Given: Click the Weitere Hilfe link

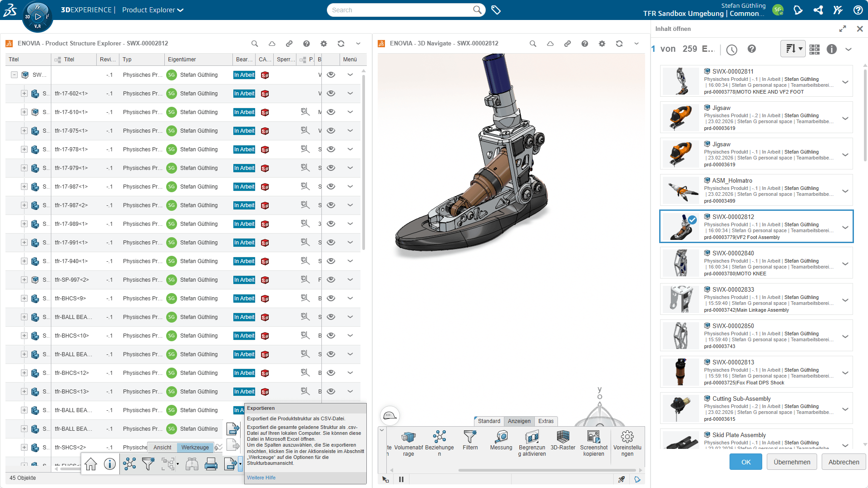Looking at the screenshot, I should pyautogui.click(x=261, y=478).
